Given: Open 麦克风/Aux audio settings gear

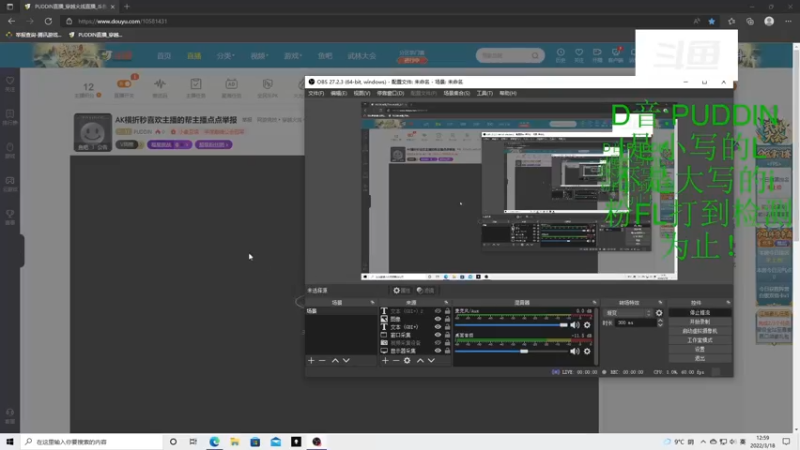Looking at the screenshot, I should [587, 325].
